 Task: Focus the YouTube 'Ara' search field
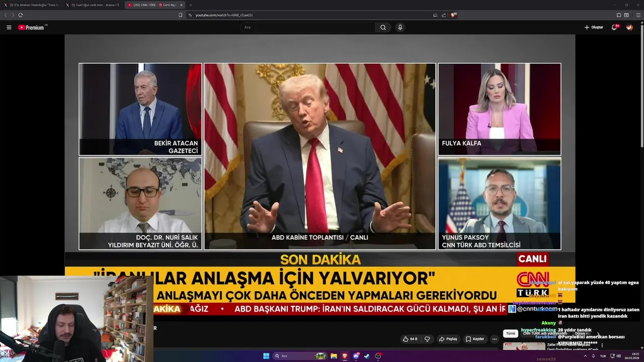point(308,27)
